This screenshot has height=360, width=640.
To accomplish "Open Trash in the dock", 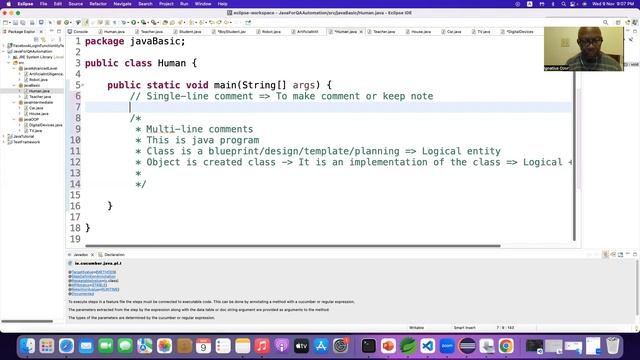I will click(x=613, y=346).
